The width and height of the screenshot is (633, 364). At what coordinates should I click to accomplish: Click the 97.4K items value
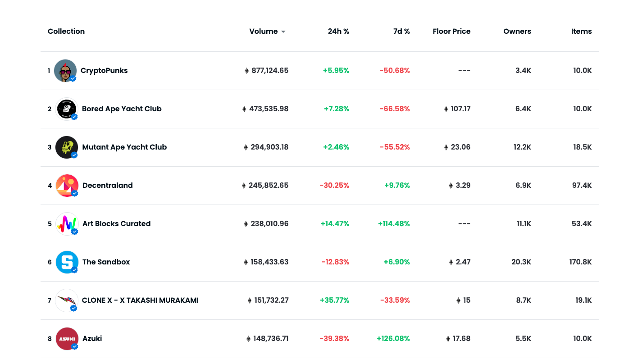click(x=582, y=186)
